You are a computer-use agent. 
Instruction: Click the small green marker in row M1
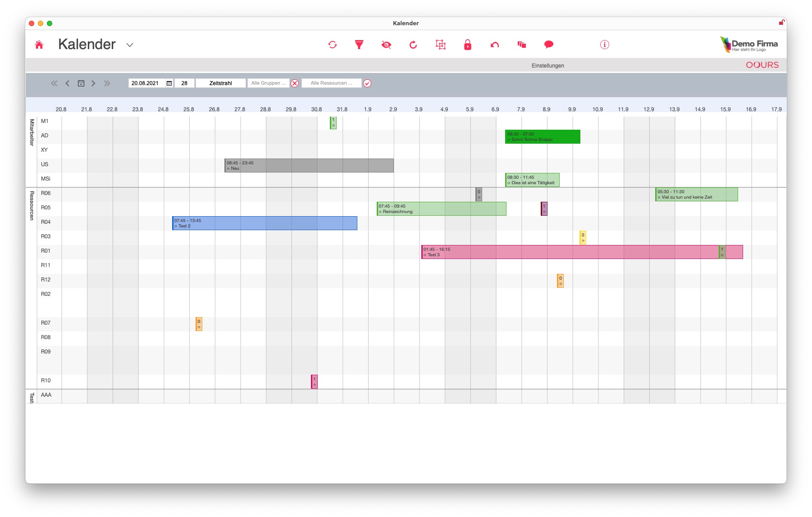pyautogui.click(x=333, y=122)
